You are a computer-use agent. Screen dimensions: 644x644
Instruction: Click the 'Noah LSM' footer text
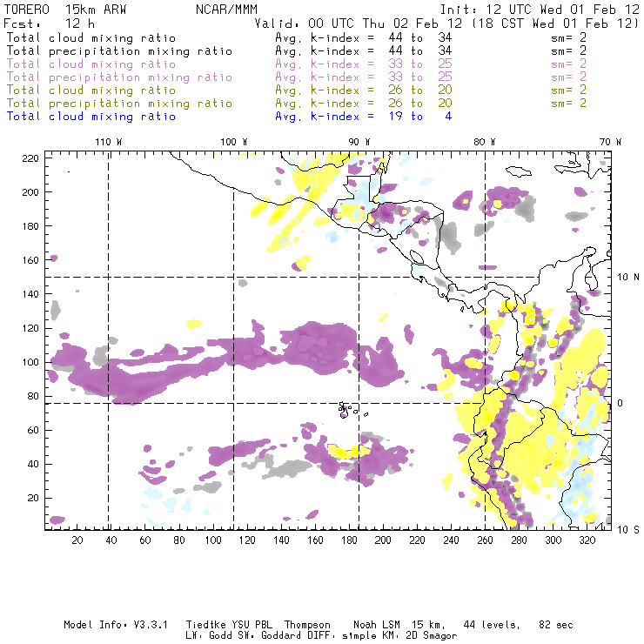tap(377, 625)
